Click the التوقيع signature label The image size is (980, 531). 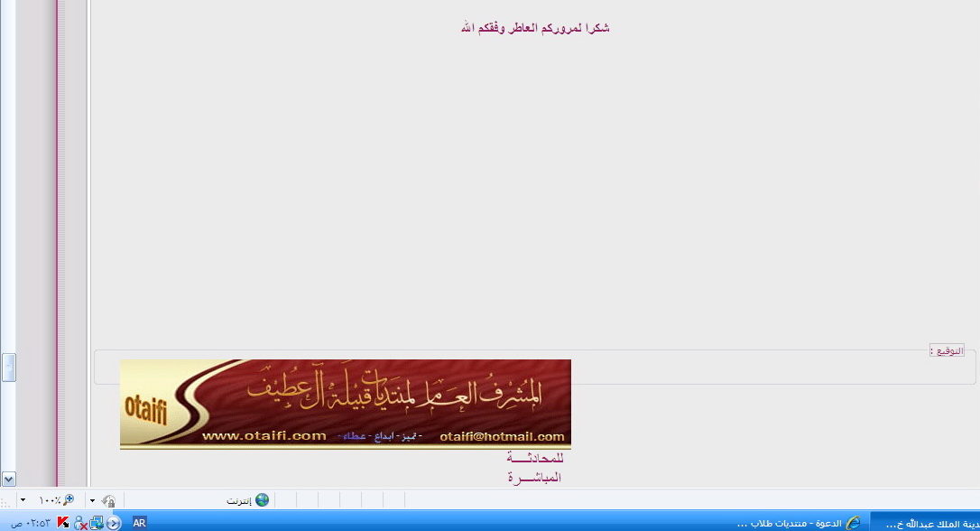(947, 350)
